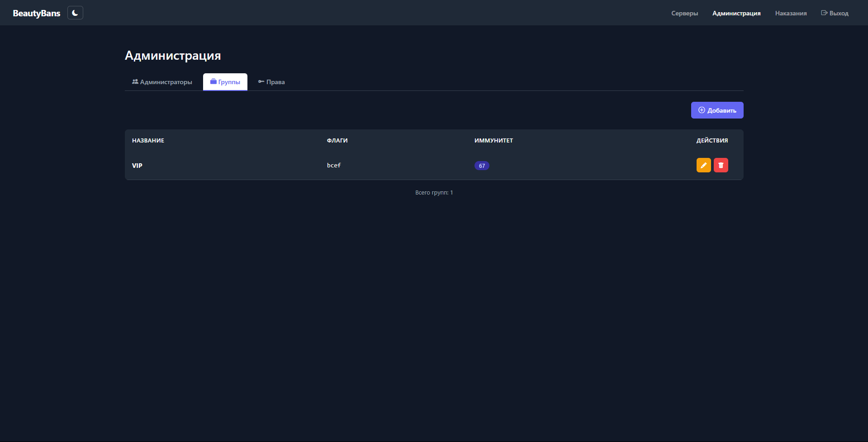This screenshot has width=868, height=442.
Task: Click the plus circle icon in Добавить
Action: (x=702, y=110)
